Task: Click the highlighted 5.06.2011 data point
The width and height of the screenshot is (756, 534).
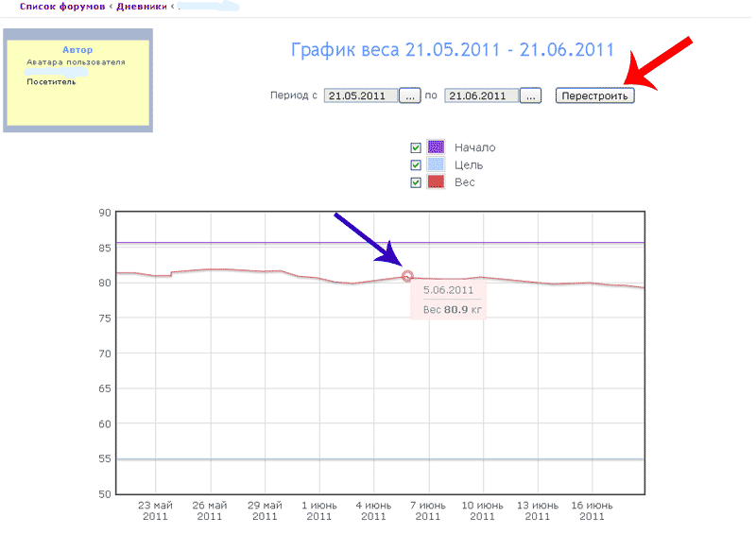Action: click(407, 276)
